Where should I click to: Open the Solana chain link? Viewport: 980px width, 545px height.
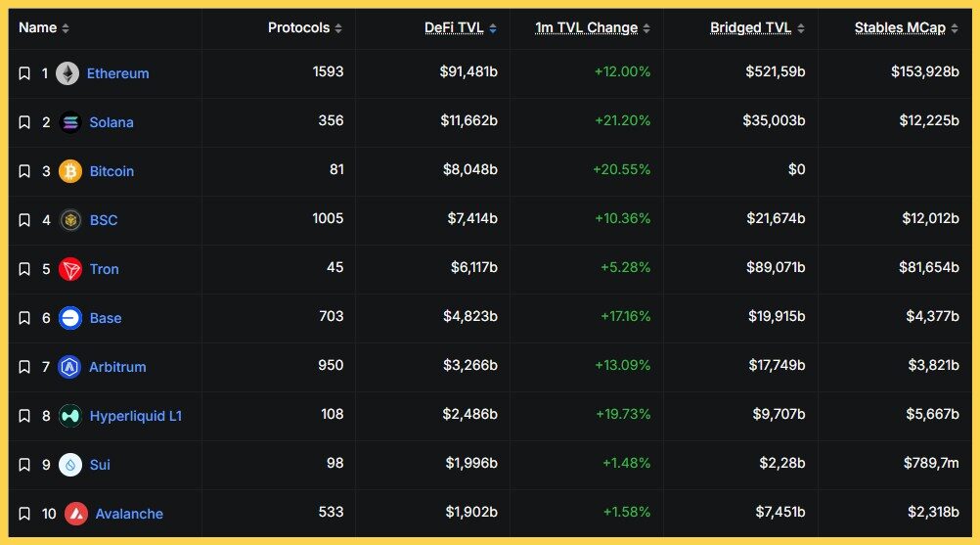[111, 122]
